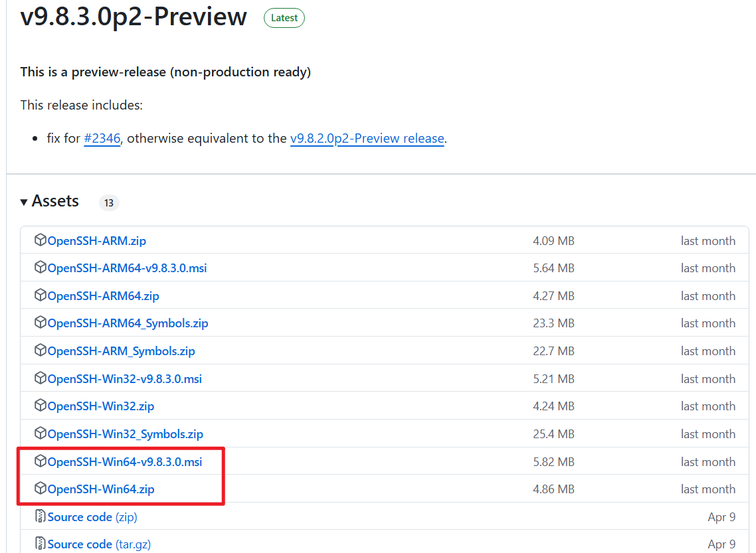The width and height of the screenshot is (756, 553).
Task: Download OpenSSH-Win64-v9.8.3.0.msi
Action: [x=124, y=462]
